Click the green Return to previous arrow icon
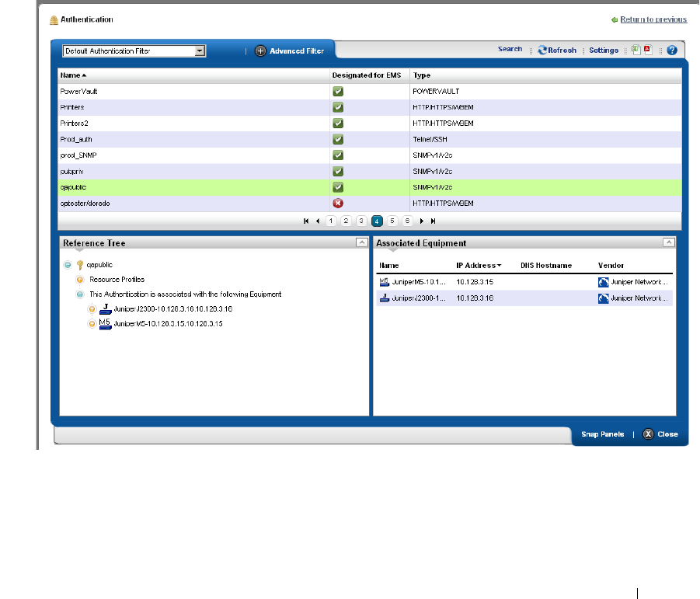Image resolution: width=700 pixels, height=599 pixels. (615, 19)
